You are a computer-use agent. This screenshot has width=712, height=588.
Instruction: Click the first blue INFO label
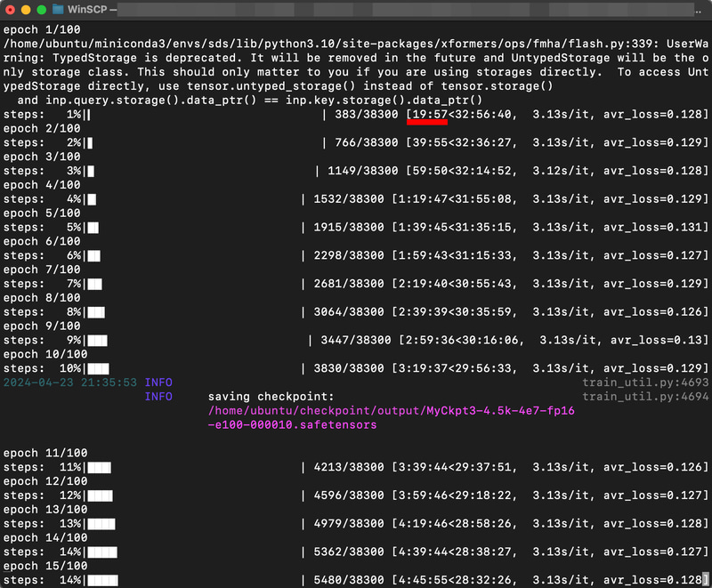click(158, 383)
